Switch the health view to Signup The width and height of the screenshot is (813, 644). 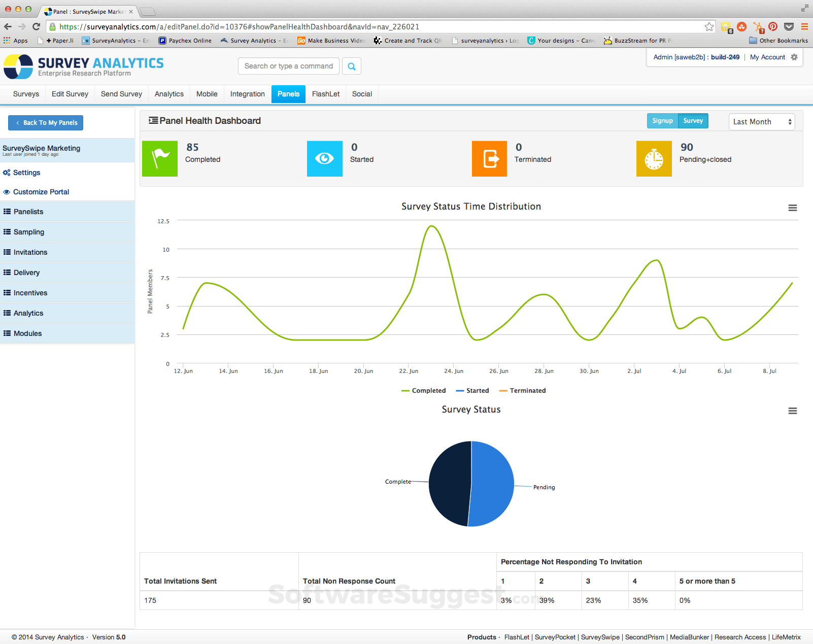[662, 121]
